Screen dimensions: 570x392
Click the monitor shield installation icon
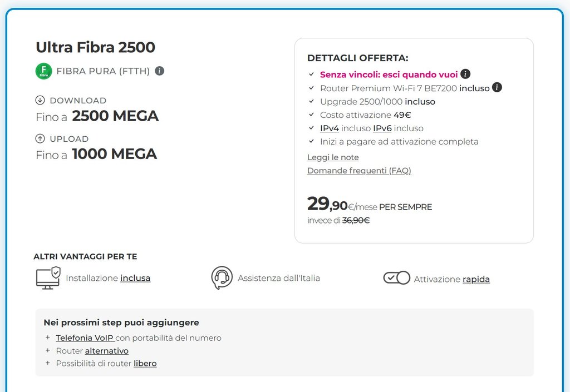click(48, 278)
